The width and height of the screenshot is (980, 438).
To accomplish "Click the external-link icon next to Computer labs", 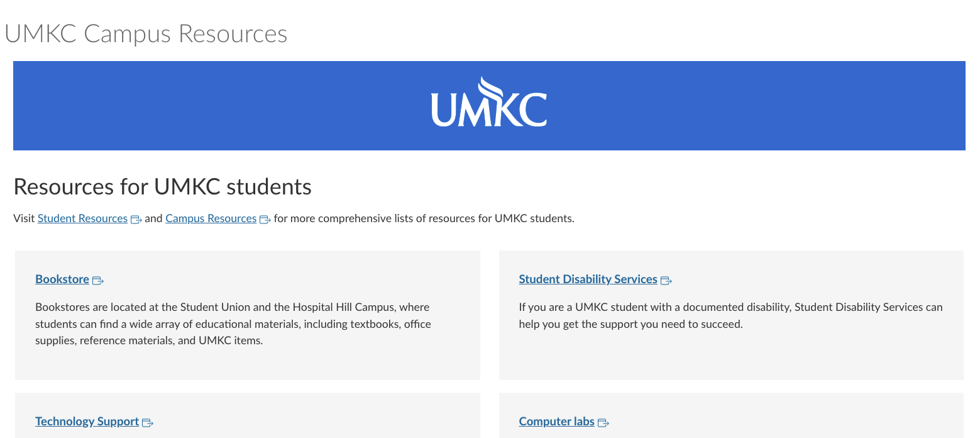I will tap(603, 423).
